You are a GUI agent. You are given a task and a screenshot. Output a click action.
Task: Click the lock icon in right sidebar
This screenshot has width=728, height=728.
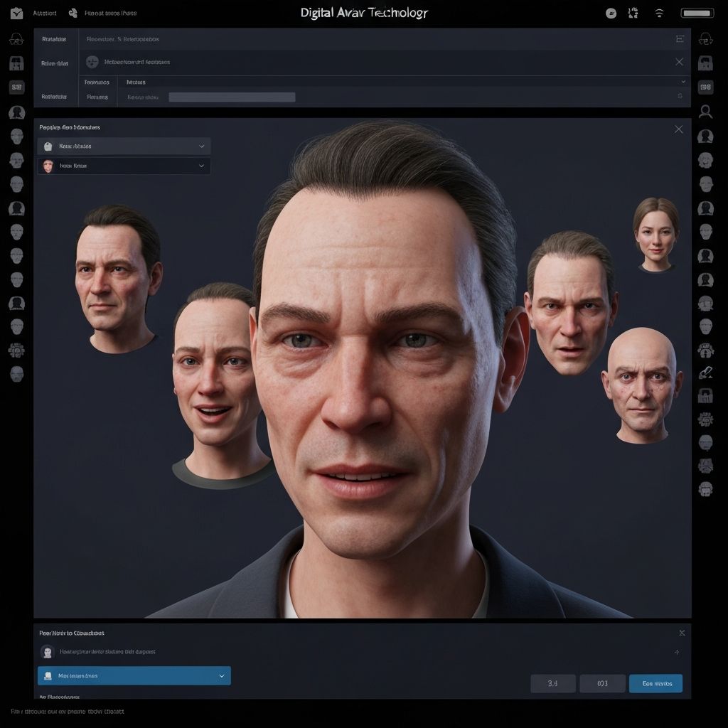tap(705, 395)
